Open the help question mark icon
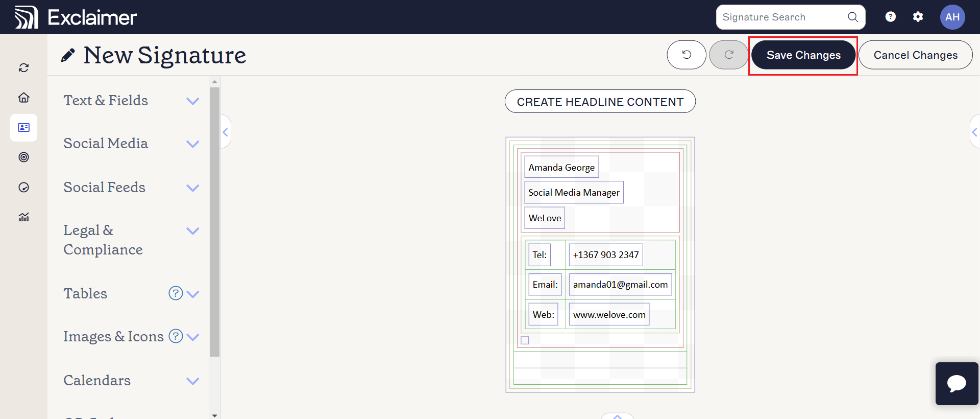Screen dimensions: 980x419 (890, 17)
